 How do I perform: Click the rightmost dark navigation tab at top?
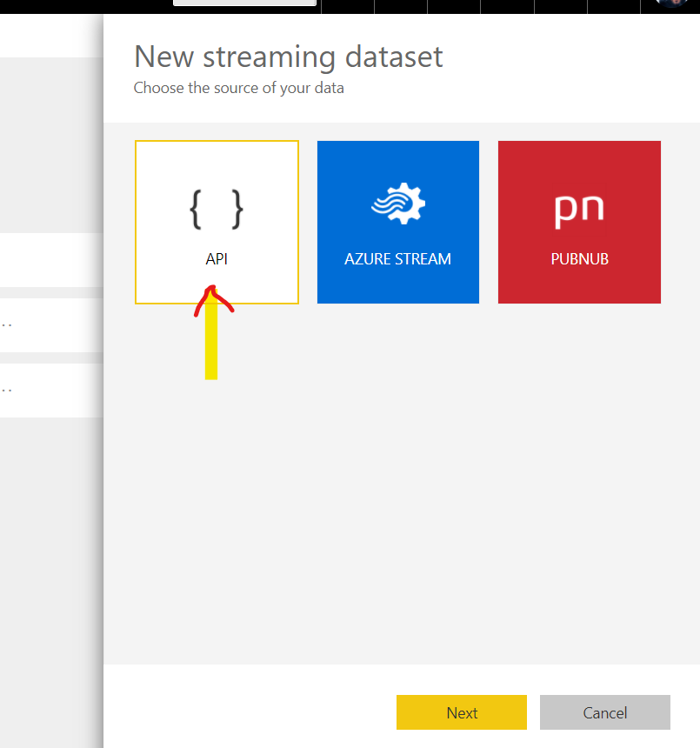pyautogui.click(x=613, y=6)
